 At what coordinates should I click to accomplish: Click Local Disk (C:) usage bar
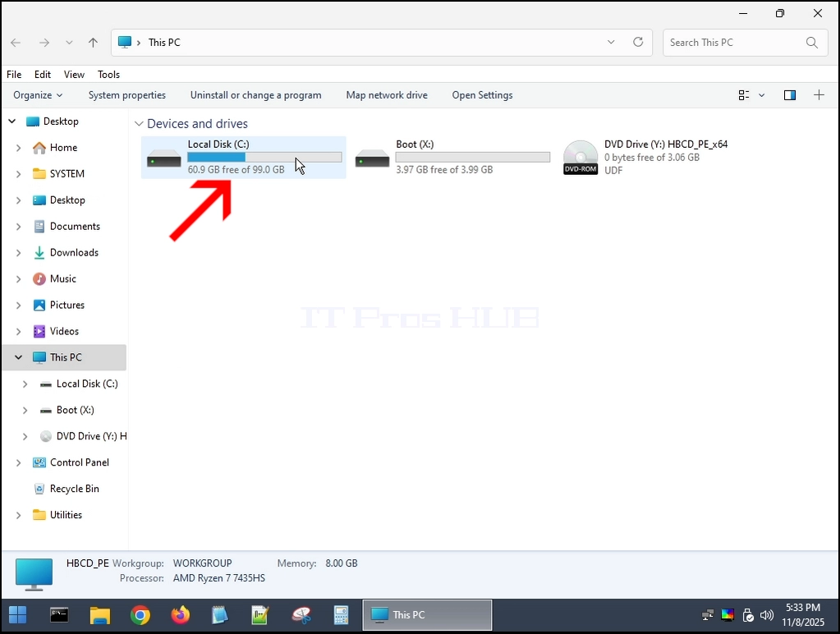(264, 157)
